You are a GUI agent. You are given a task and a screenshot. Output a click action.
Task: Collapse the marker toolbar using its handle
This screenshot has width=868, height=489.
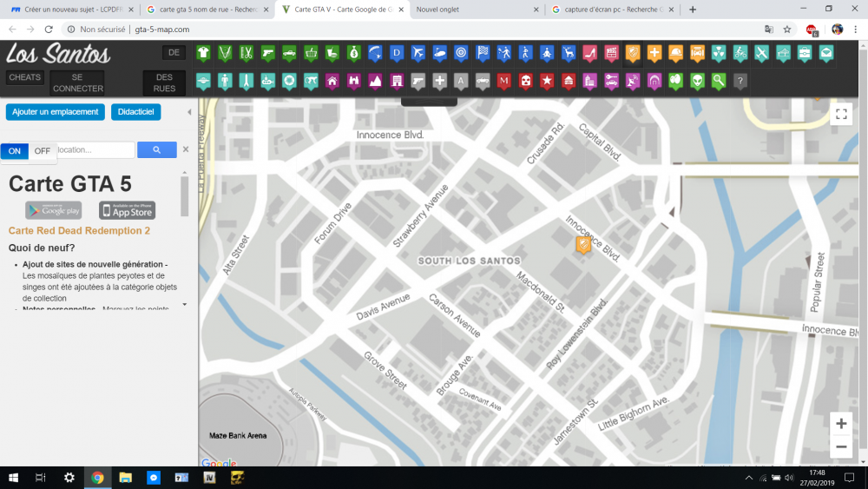(x=429, y=102)
